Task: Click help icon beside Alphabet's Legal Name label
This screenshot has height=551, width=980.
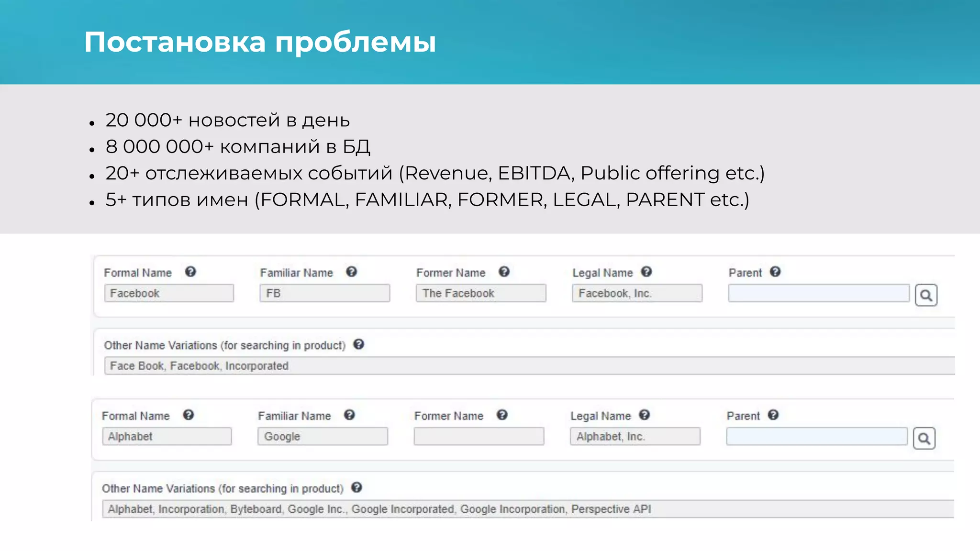Action: pos(645,415)
